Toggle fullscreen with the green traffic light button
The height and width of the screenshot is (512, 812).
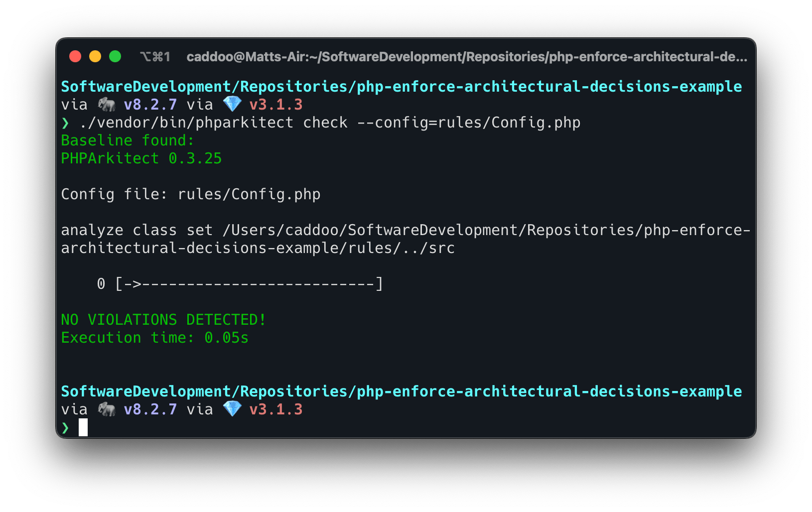click(115, 56)
